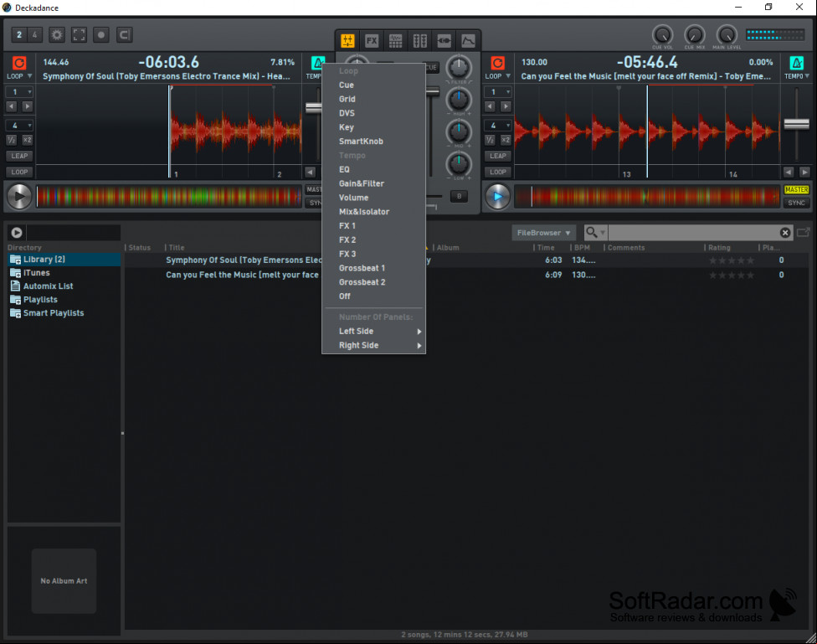Expand the Right Side submenu

(373, 345)
